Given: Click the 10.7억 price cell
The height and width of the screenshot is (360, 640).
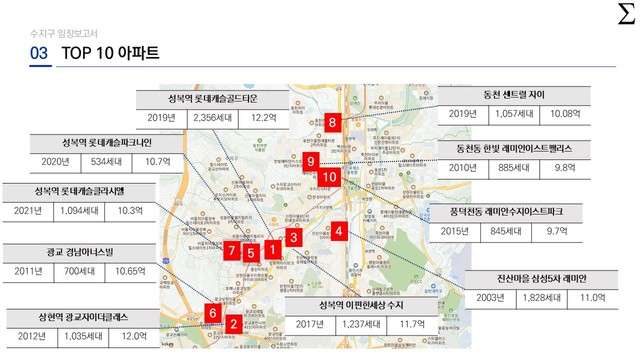Looking at the screenshot, I should (158, 162).
